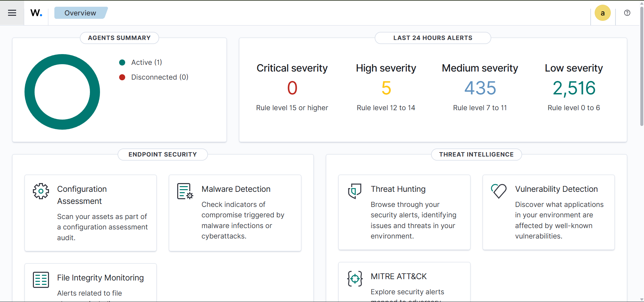This screenshot has width=644, height=302.
Task: Open the 5 high severity alerts
Action: pyautogui.click(x=386, y=88)
